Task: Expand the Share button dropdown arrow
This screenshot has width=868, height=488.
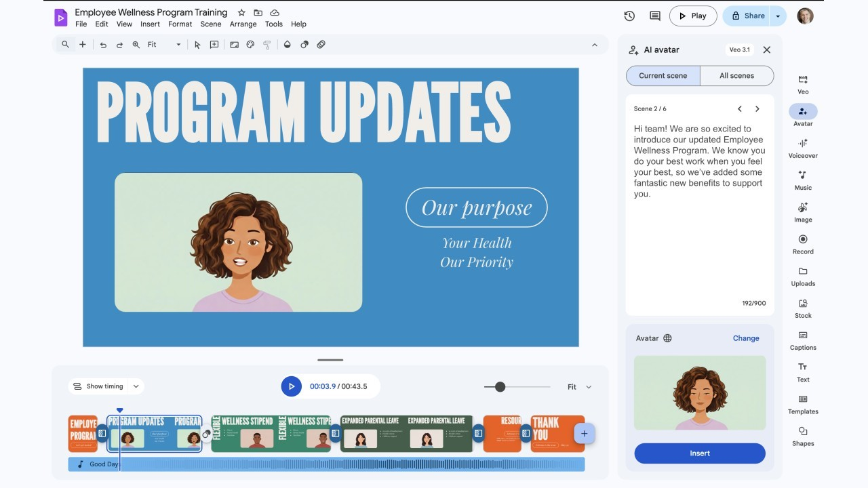Action: pos(777,16)
